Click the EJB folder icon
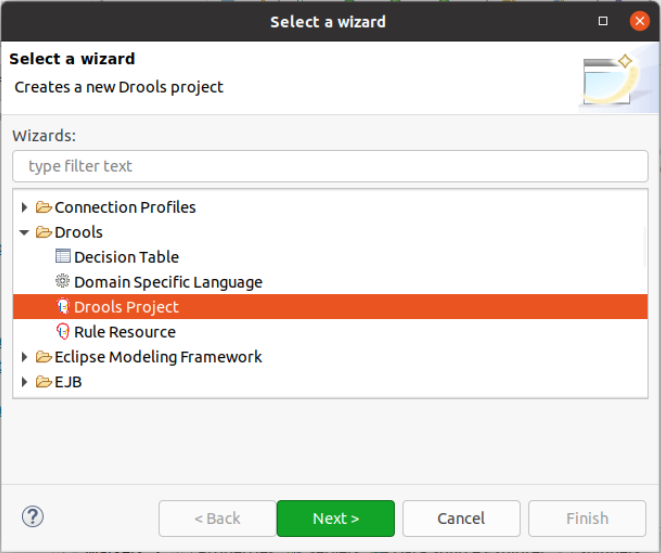This screenshot has height=553, width=661. (x=44, y=382)
